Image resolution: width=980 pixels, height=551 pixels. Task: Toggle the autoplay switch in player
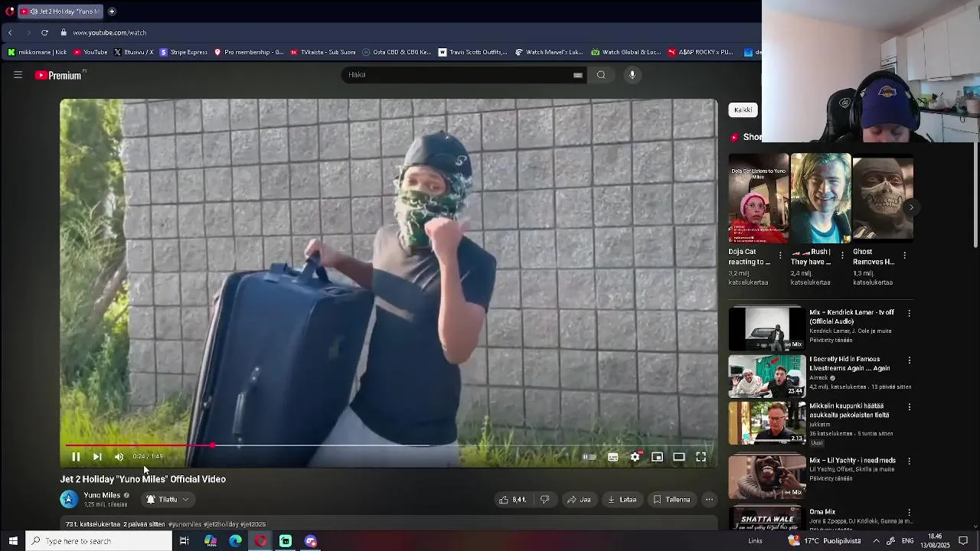coord(590,457)
